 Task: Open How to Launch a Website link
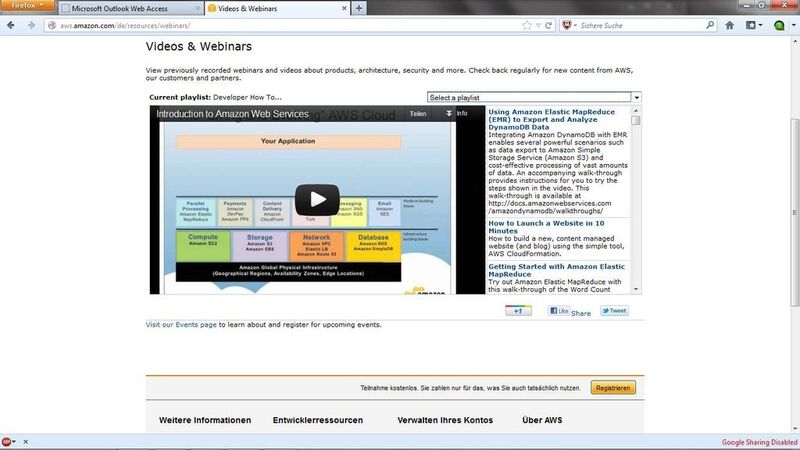(x=546, y=227)
